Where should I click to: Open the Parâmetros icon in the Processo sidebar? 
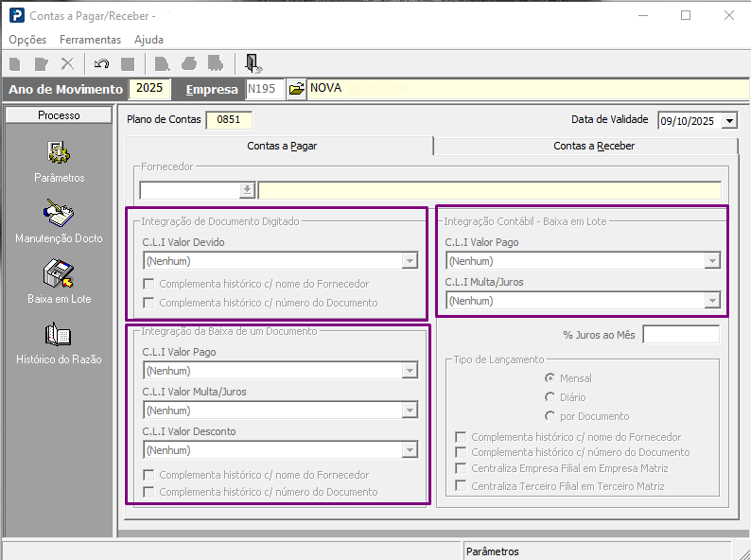[x=59, y=153]
